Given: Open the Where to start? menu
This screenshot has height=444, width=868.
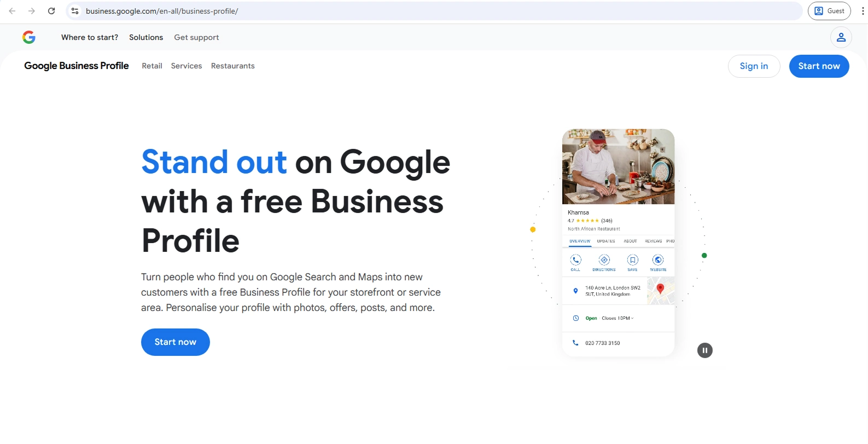Looking at the screenshot, I should (90, 37).
